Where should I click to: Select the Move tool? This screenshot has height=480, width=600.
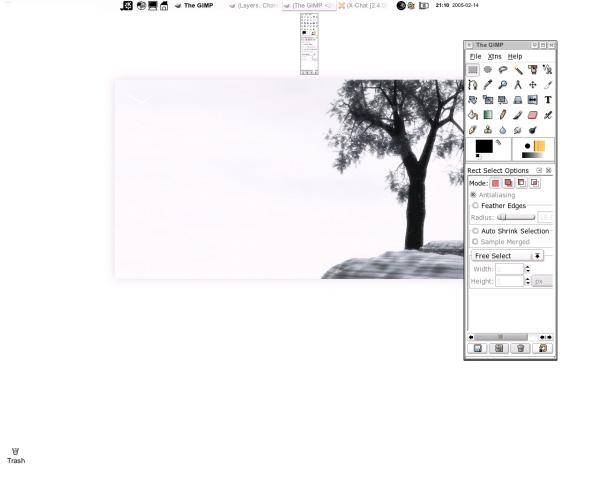pyautogui.click(x=533, y=85)
